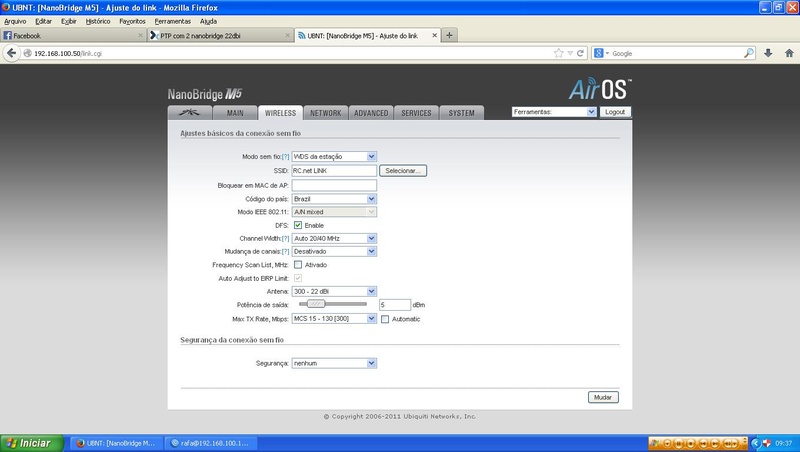800x452 pixels.
Task: Open the downloads arrow icon
Action: point(768,53)
